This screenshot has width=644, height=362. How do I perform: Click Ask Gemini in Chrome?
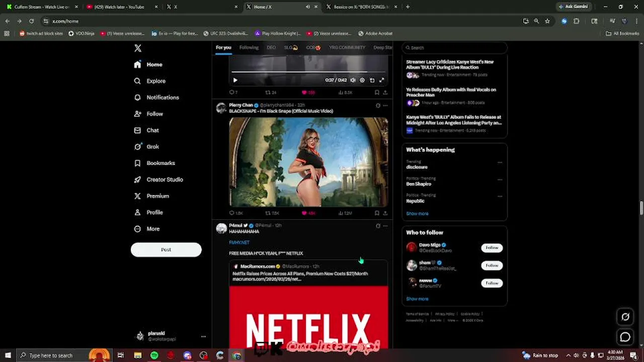click(573, 7)
